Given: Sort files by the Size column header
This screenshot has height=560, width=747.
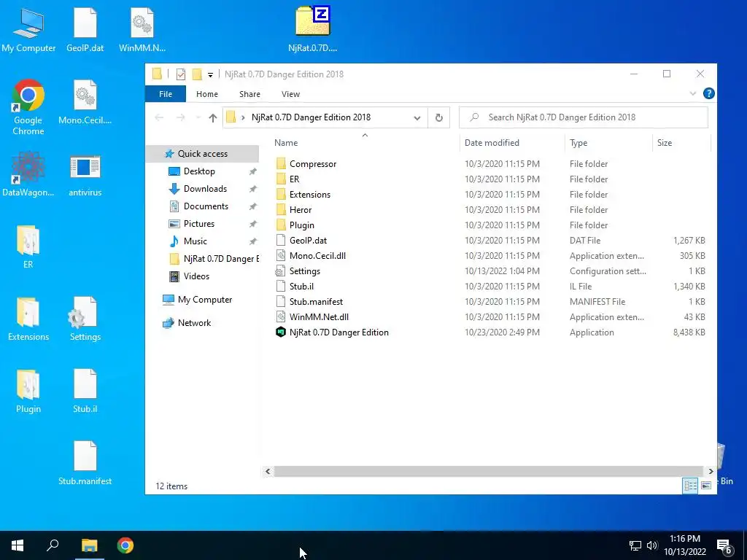Looking at the screenshot, I should tap(664, 143).
